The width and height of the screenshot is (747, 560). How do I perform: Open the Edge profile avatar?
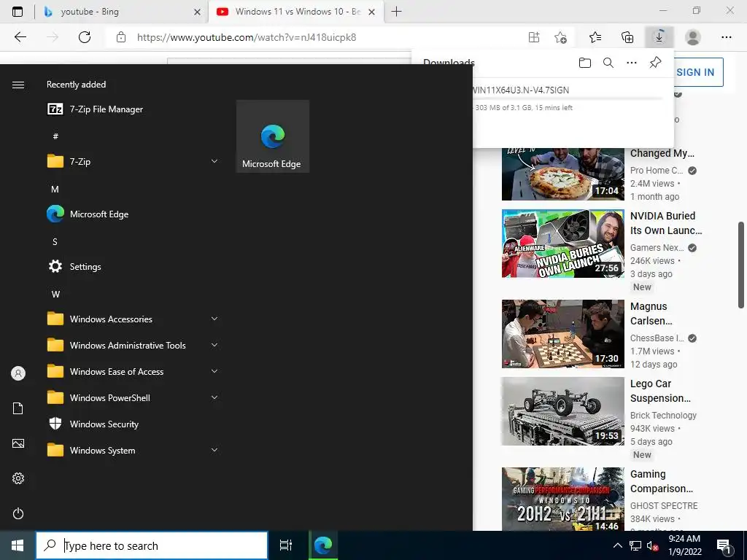[x=693, y=37]
